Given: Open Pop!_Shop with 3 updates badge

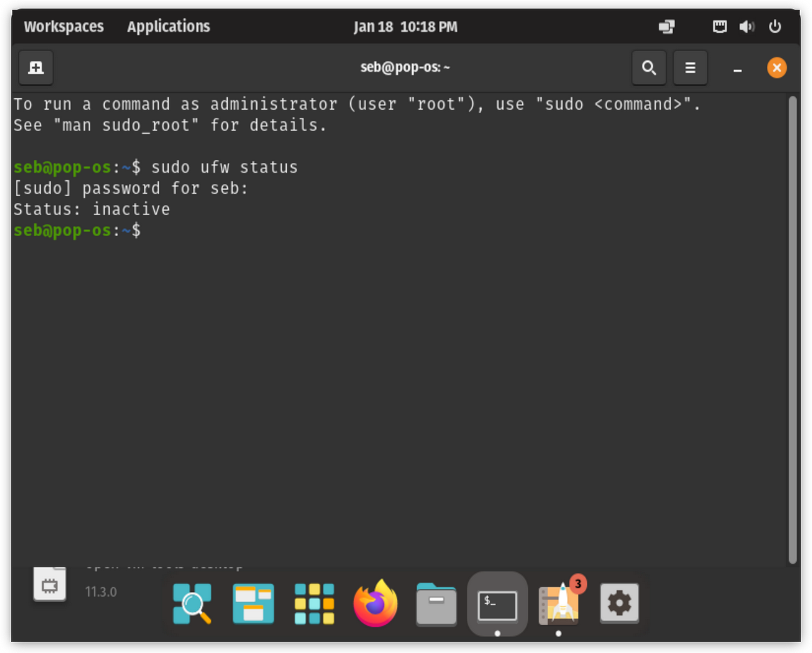Looking at the screenshot, I should pos(559,604).
